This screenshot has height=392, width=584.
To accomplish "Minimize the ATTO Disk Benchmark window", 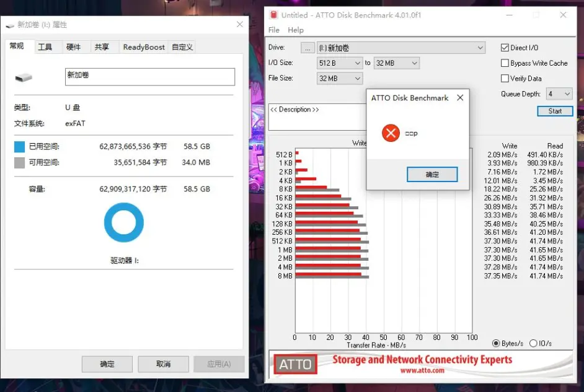I will [510, 15].
